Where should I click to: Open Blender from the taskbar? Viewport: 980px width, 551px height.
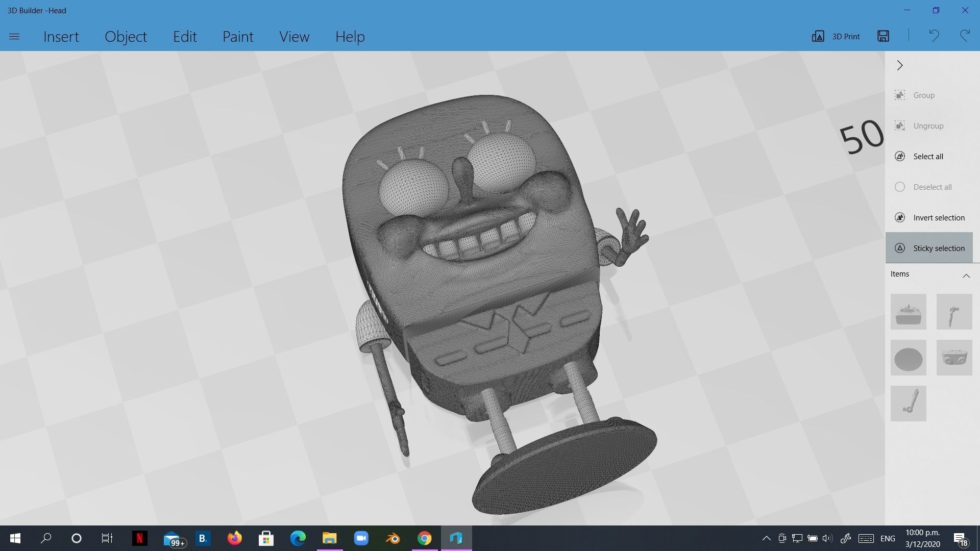(x=393, y=538)
